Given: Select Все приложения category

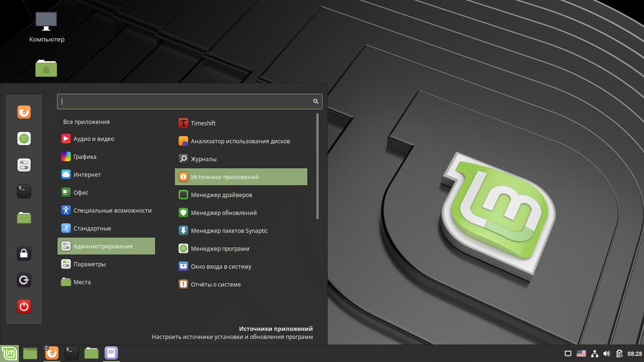Looking at the screenshot, I should (106, 122).
